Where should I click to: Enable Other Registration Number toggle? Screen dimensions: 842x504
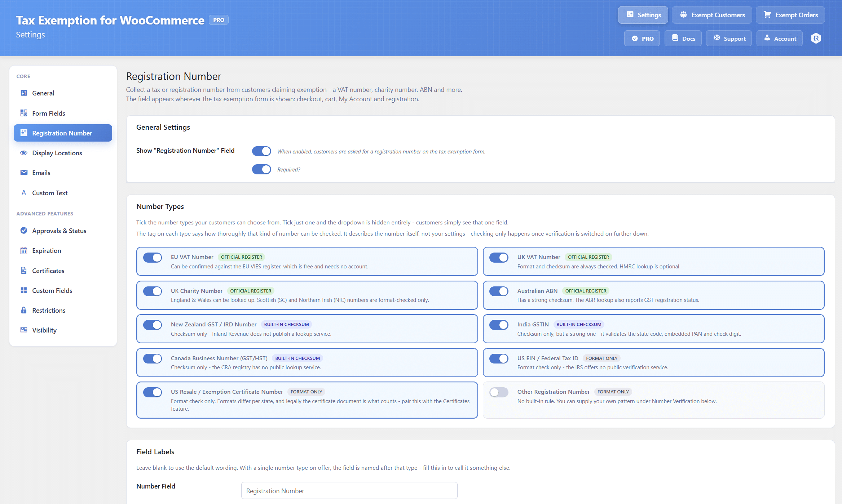pos(499,392)
